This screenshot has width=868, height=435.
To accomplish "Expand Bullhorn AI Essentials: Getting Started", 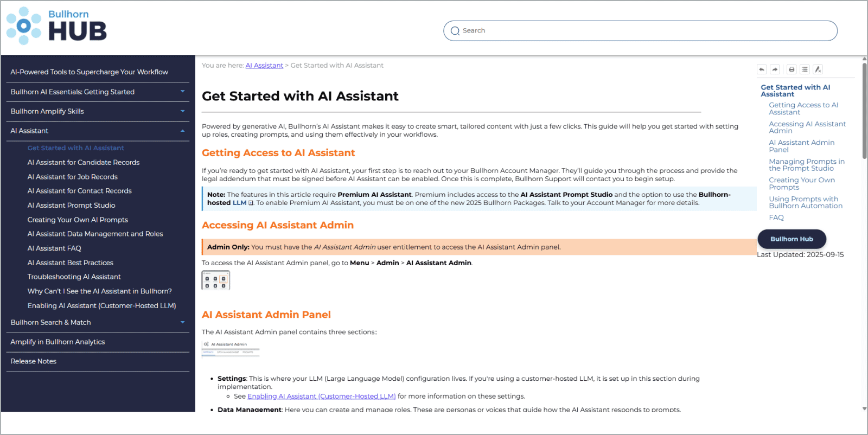I will 183,92.
